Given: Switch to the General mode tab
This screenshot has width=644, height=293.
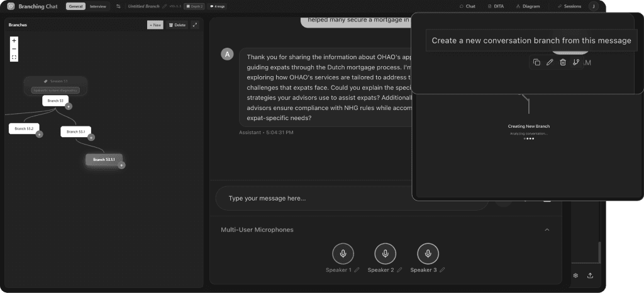Looking at the screenshot, I should tap(75, 6).
